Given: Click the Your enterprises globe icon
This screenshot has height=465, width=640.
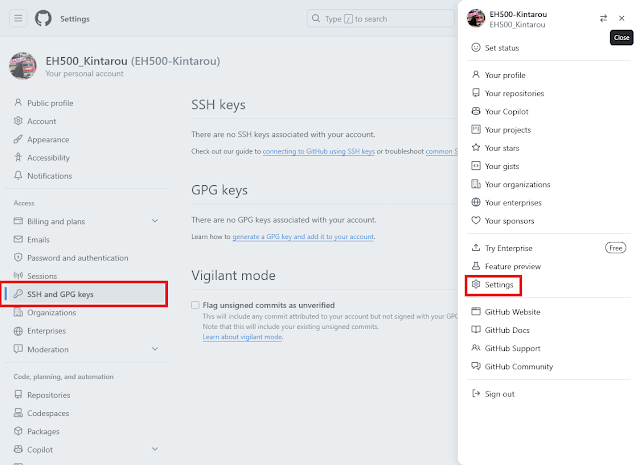Looking at the screenshot, I should point(476,202).
